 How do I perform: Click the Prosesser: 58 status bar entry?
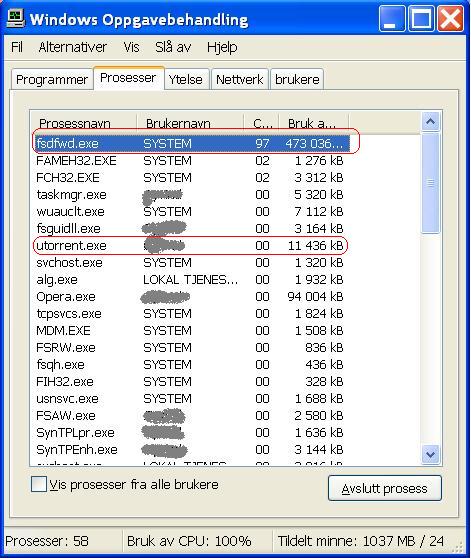point(47,541)
